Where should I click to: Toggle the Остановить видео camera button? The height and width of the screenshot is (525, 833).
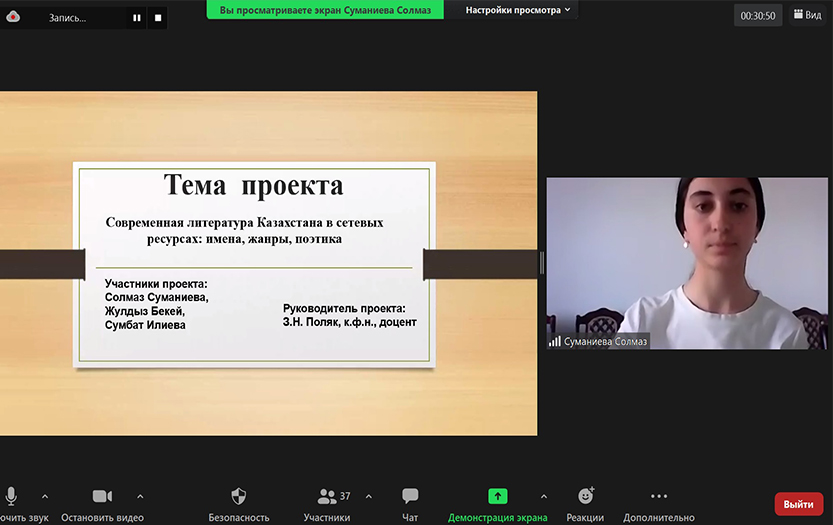point(101,497)
